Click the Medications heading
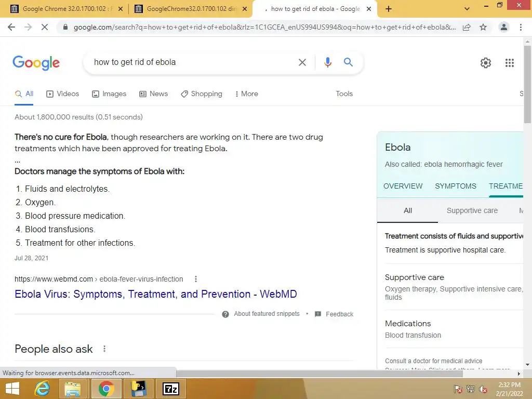 point(408,324)
